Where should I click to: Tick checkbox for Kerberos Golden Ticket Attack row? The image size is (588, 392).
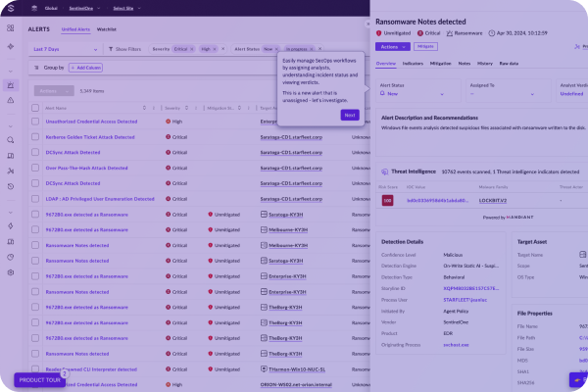coord(36,137)
